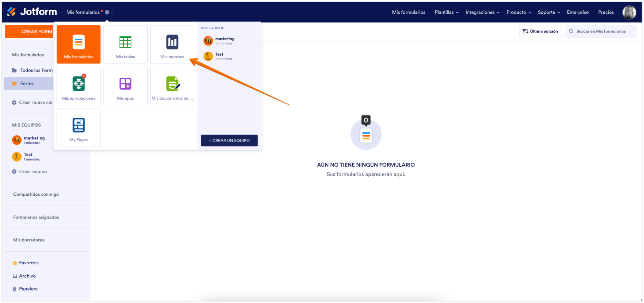This screenshot has height=303, width=644.
Task: Open Mis documentos de firma tile
Action: 172,86
